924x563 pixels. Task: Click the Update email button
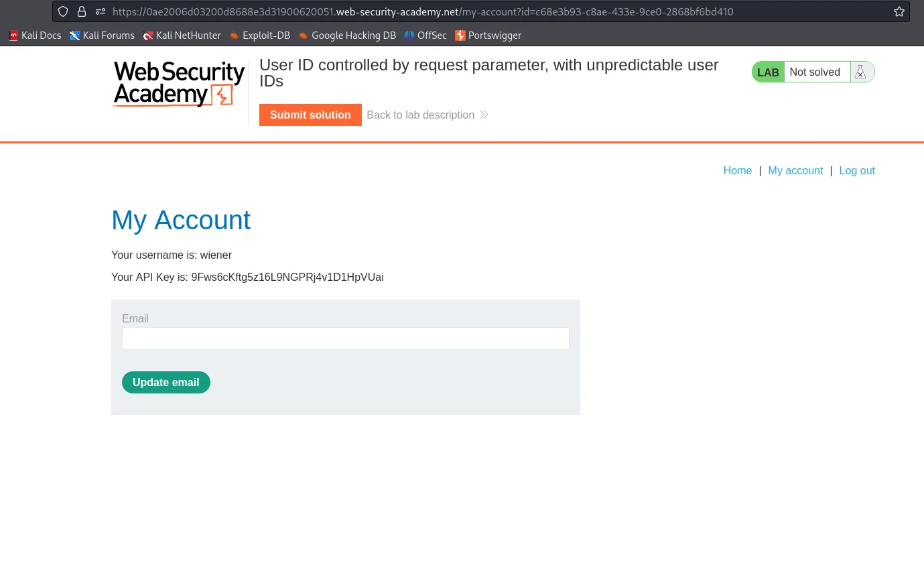[166, 382]
